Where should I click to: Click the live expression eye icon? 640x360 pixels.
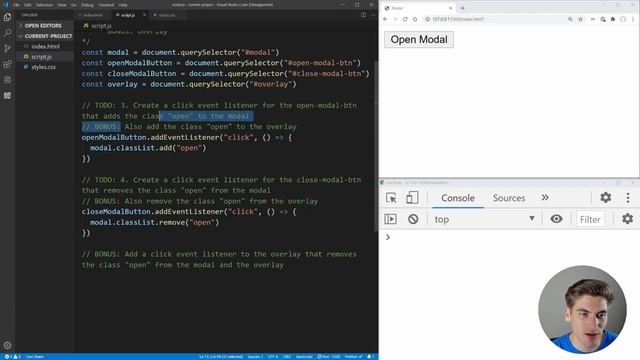click(x=556, y=219)
